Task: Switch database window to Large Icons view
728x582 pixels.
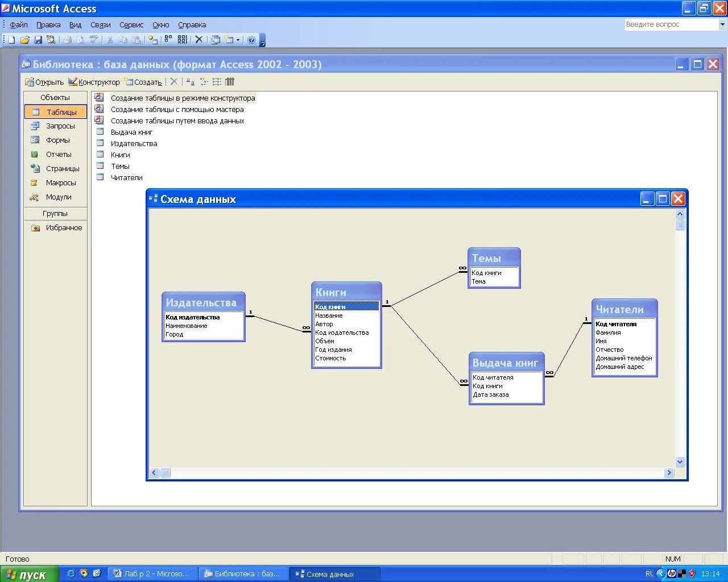Action: [191, 82]
